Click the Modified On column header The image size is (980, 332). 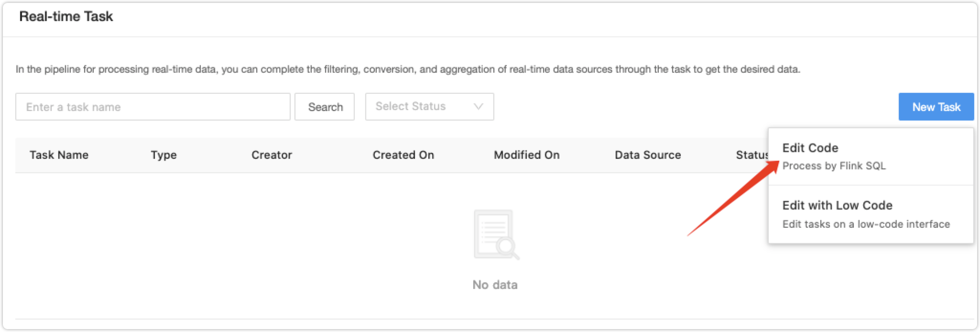pos(527,155)
